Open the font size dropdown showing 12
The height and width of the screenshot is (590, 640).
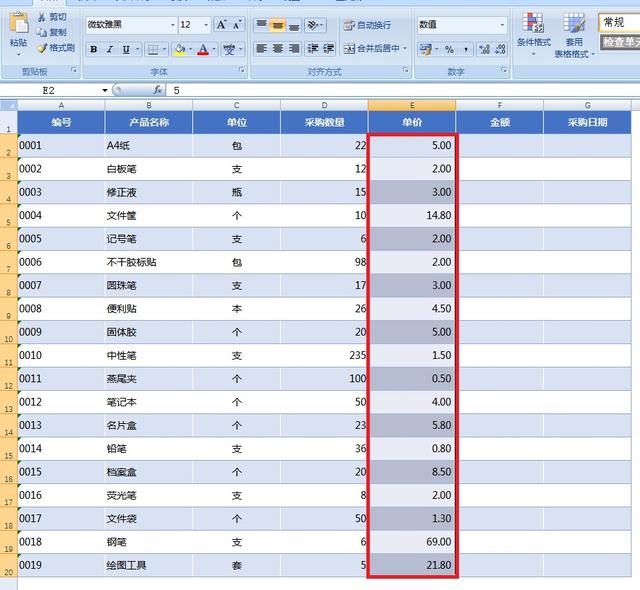(x=206, y=24)
